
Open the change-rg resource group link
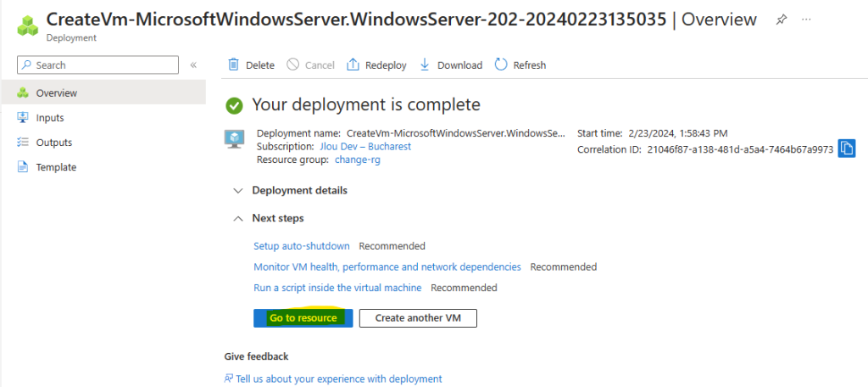[358, 160]
